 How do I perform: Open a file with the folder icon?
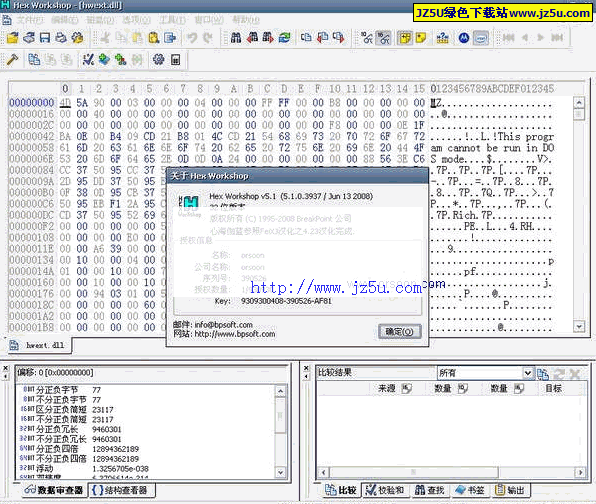tap(13, 38)
